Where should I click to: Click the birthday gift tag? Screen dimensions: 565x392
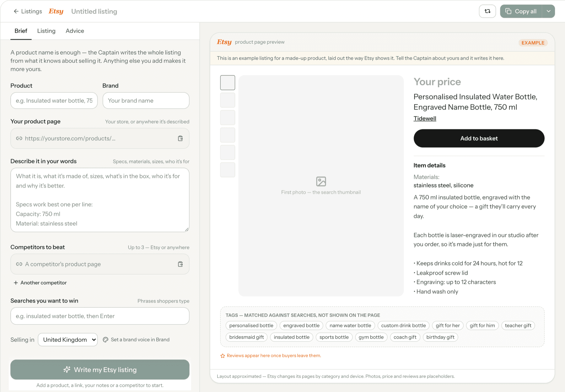click(x=440, y=337)
